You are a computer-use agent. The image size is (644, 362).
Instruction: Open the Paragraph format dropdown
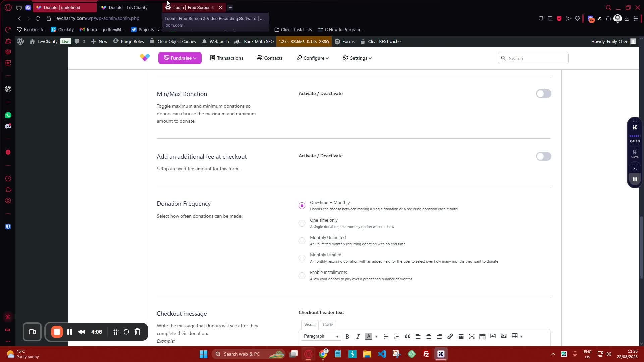[x=321, y=336]
